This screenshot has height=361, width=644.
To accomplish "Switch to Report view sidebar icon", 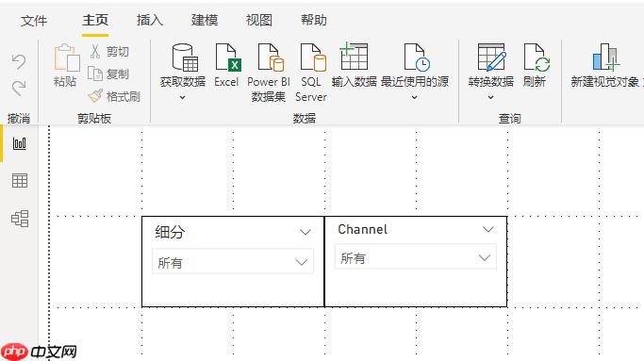I will [x=20, y=143].
